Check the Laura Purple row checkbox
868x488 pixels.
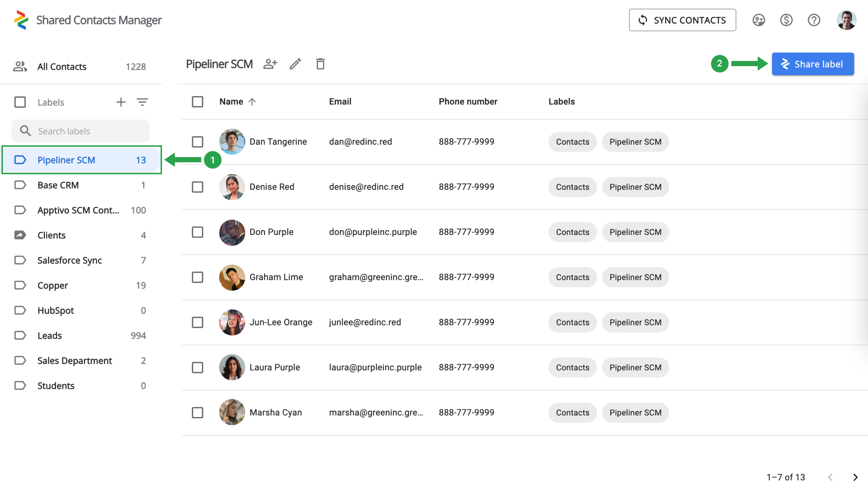click(x=197, y=368)
